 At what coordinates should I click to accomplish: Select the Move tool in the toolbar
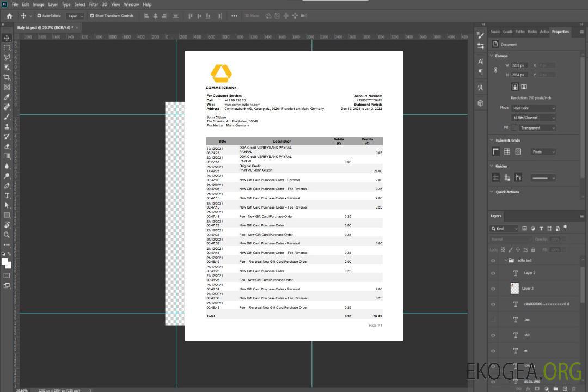(x=7, y=38)
